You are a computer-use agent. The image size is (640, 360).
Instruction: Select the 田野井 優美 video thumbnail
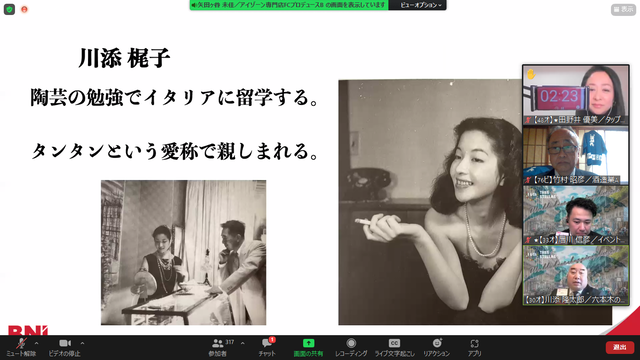pyautogui.click(x=576, y=95)
